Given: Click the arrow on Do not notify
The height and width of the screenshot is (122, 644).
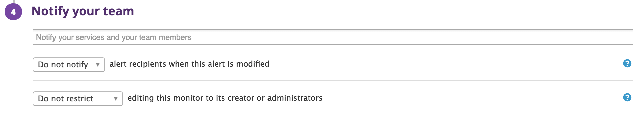Looking at the screenshot, I should click(98, 65).
